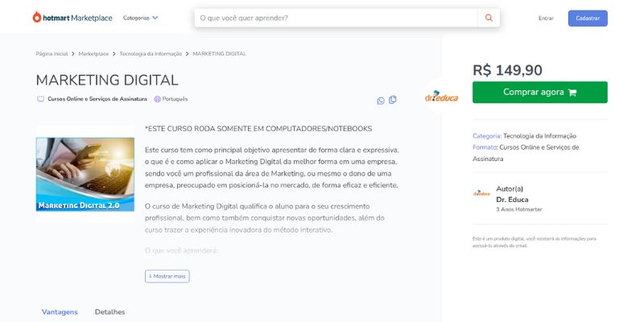Open the Tecnologia da Informação category link
644x322 pixels.
point(539,136)
